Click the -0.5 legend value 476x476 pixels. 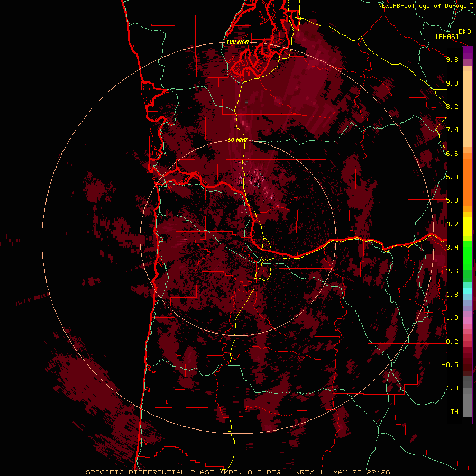click(451, 365)
